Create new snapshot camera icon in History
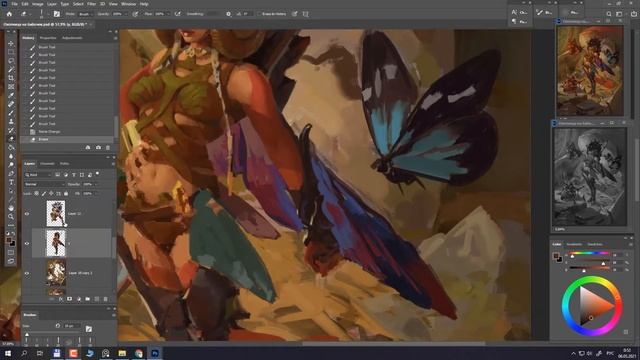 point(98,147)
